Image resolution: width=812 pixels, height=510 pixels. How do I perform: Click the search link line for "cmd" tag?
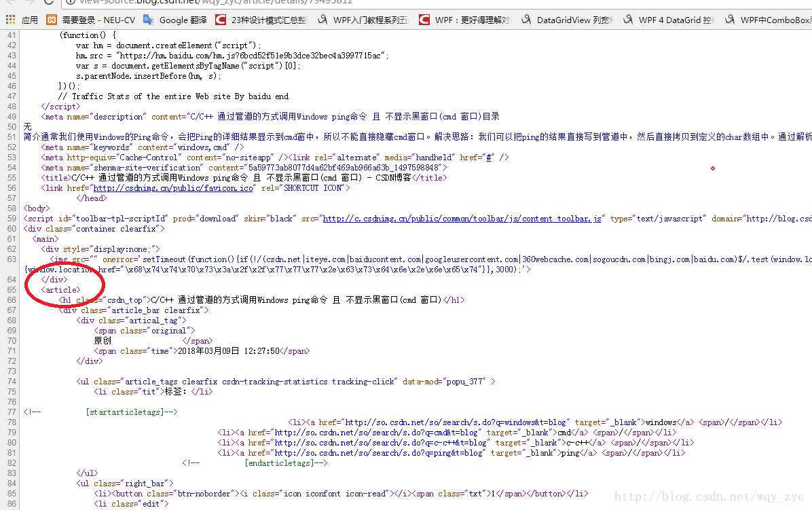(x=447, y=433)
